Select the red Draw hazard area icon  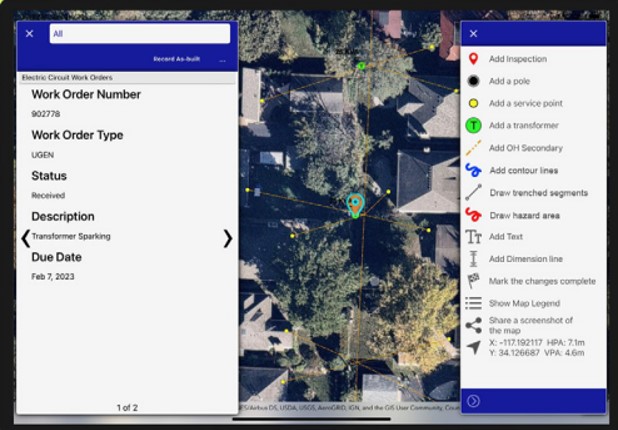(x=473, y=215)
